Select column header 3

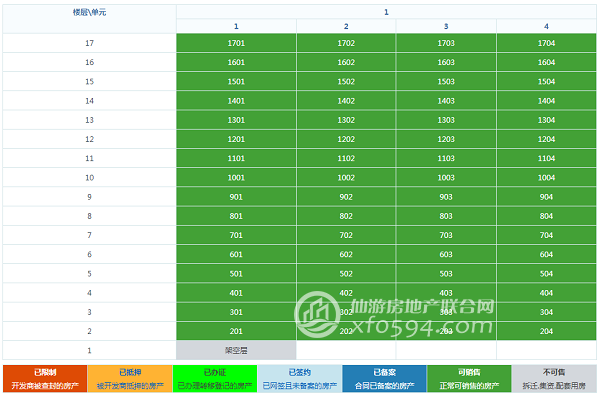[446, 26]
